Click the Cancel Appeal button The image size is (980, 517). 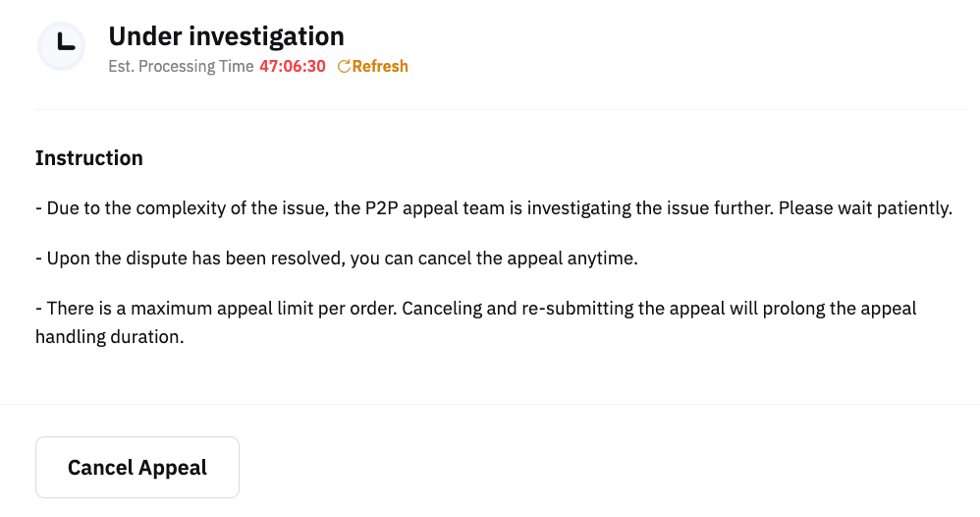[137, 467]
